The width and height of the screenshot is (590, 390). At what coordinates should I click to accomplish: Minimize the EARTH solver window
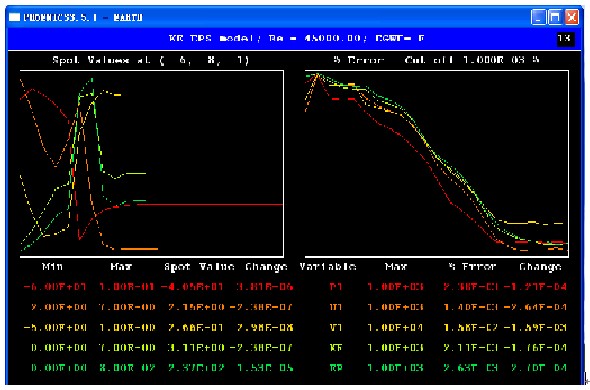tap(538, 17)
